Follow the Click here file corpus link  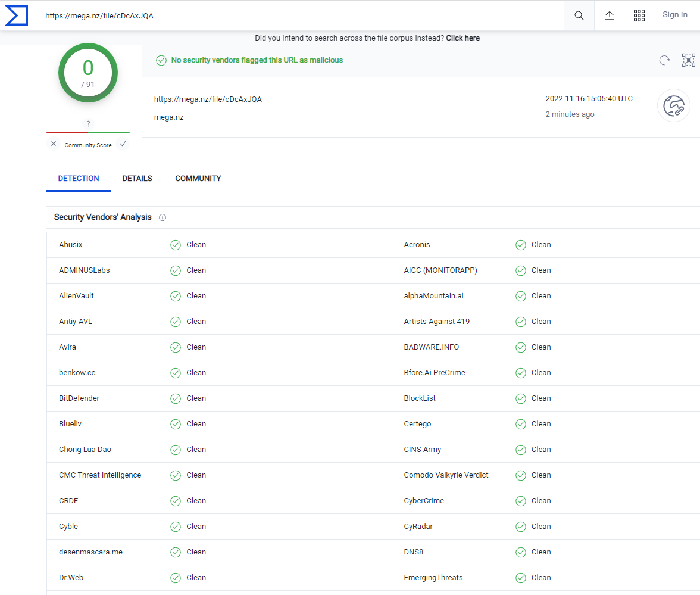(463, 38)
